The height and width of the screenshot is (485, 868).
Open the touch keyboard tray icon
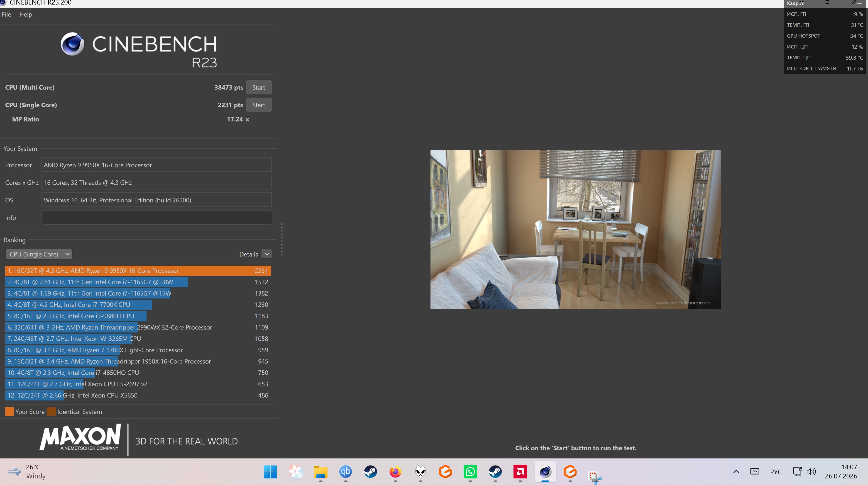coord(754,472)
